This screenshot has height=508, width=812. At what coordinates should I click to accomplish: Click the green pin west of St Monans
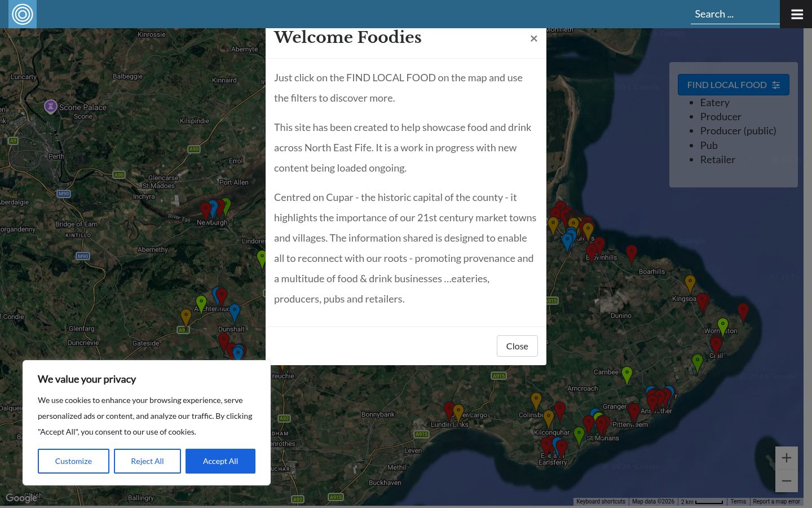click(x=579, y=436)
